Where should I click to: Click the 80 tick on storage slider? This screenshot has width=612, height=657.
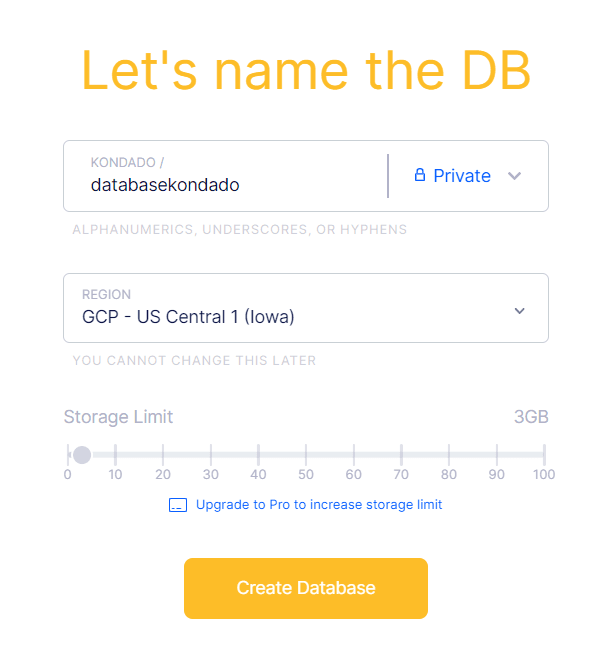pos(449,455)
